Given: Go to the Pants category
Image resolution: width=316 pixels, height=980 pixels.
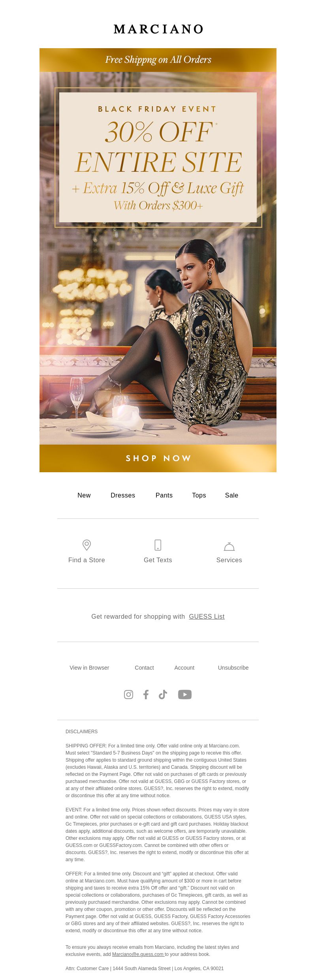Looking at the screenshot, I should coord(164,495).
